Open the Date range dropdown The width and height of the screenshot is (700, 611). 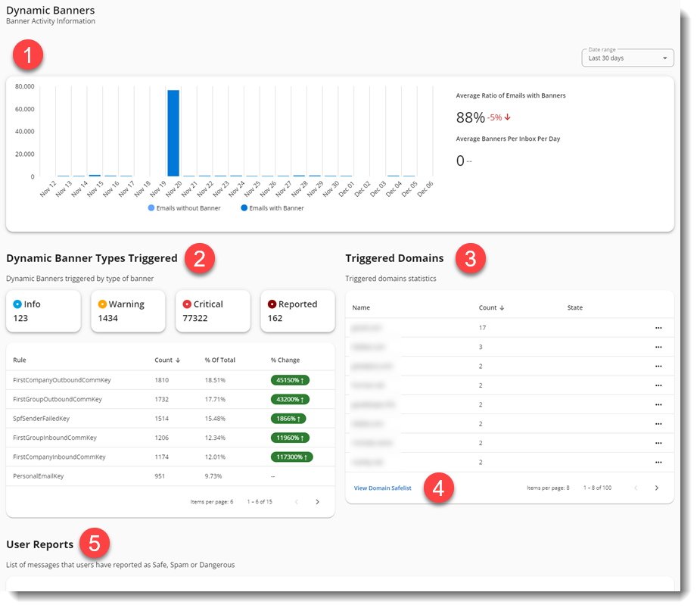627,58
